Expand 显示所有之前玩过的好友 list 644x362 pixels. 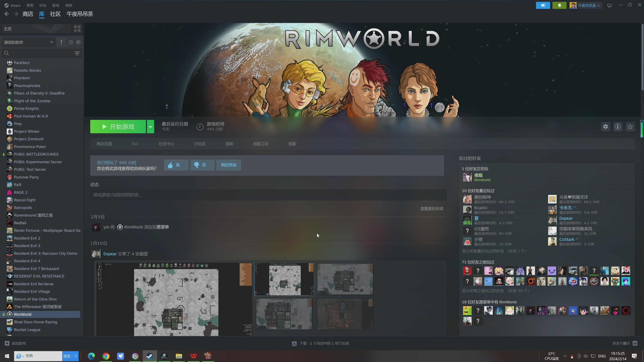496,291
